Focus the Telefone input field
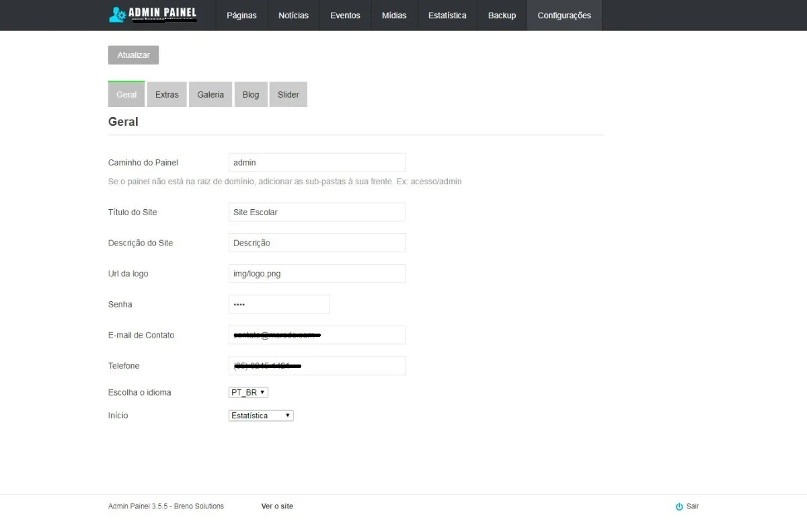 pyautogui.click(x=317, y=366)
